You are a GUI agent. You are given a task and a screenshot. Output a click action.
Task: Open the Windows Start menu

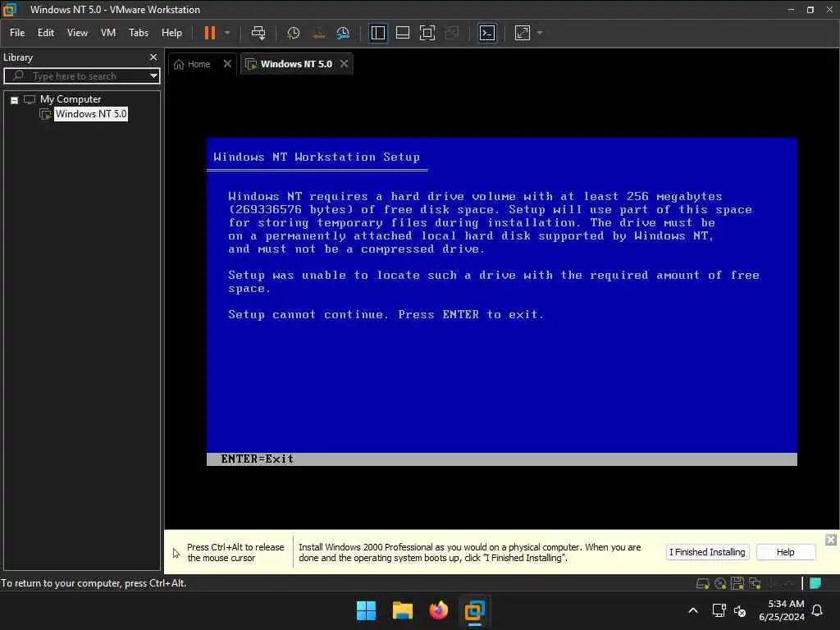click(367, 610)
